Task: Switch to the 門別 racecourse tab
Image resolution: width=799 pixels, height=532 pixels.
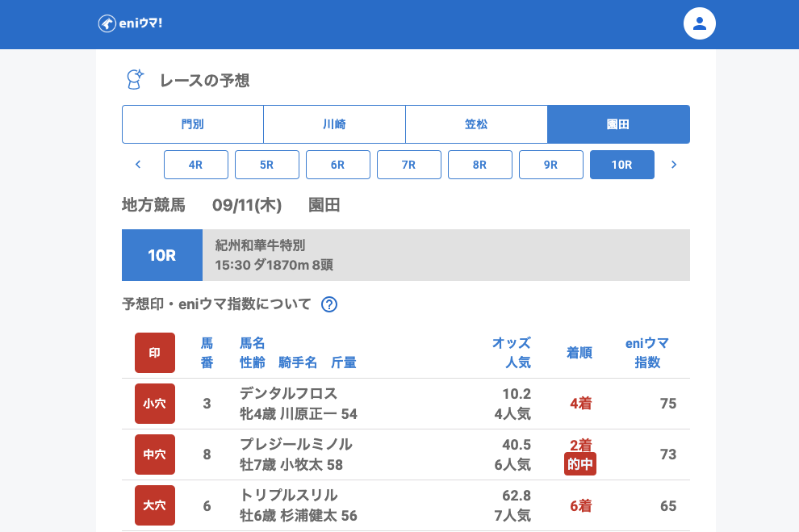Action: tap(193, 124)
